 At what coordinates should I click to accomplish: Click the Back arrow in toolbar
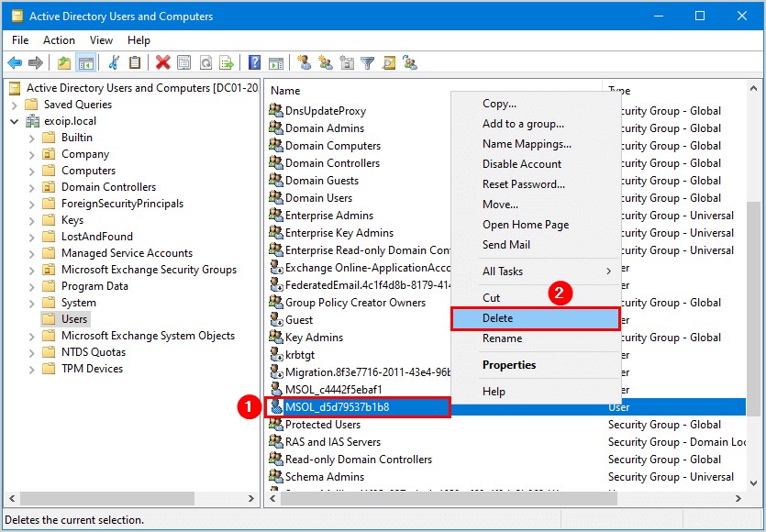pos(15,63)
